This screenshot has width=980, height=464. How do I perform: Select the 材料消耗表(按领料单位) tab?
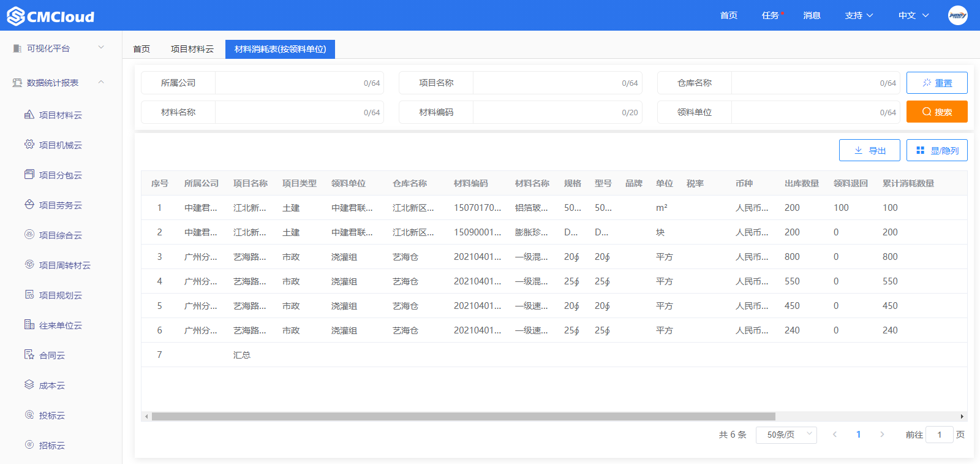tap(280, 49)
